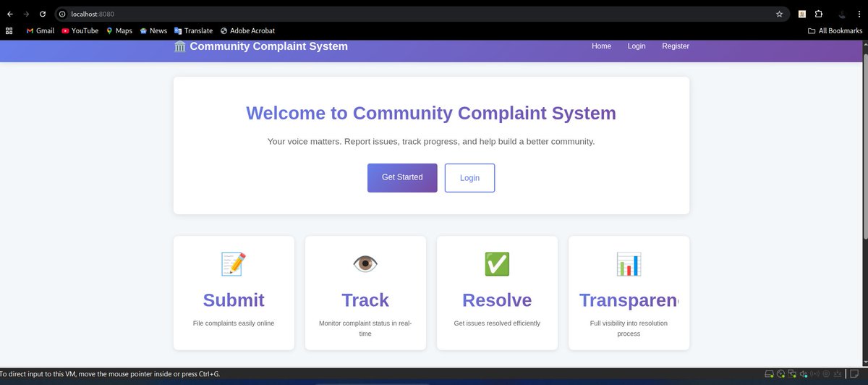Go back using the browser back arrow
868x385 pixels.
tap(9, 14)
